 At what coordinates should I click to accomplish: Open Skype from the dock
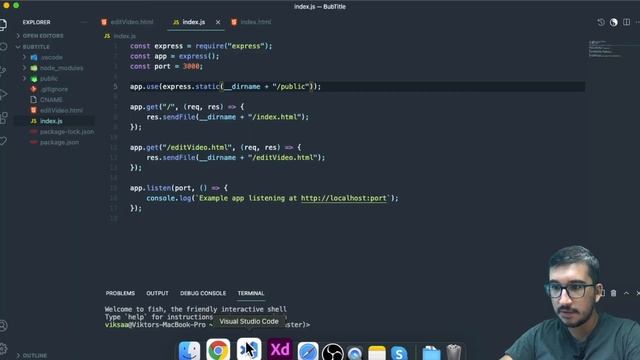tap(399, 353)
